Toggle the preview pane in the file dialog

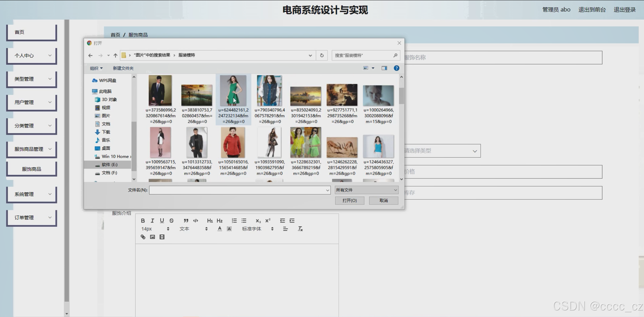coord(384,68)
